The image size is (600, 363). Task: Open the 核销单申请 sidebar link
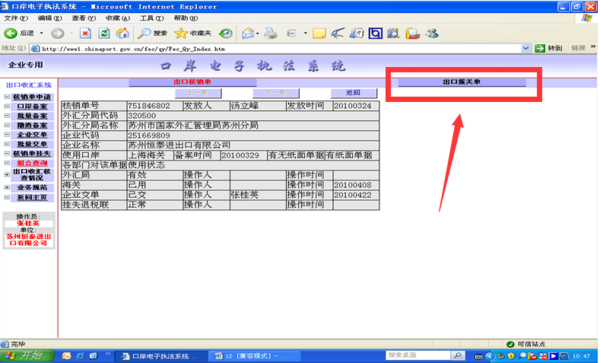click(x=32, y=97)
